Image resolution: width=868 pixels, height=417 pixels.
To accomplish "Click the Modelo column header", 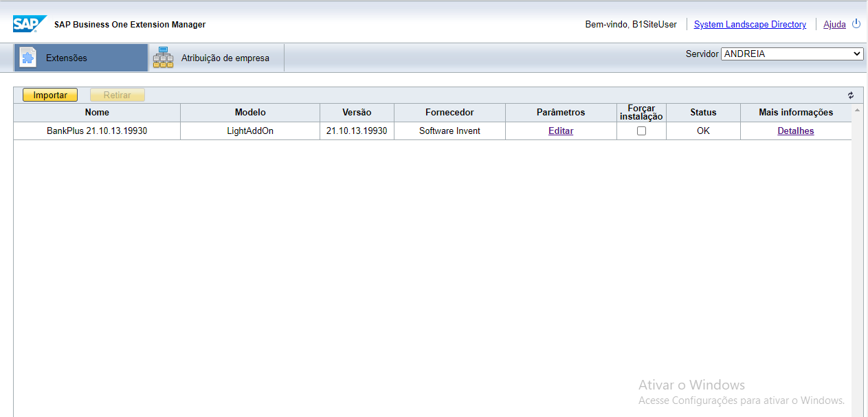I will 250,113.
